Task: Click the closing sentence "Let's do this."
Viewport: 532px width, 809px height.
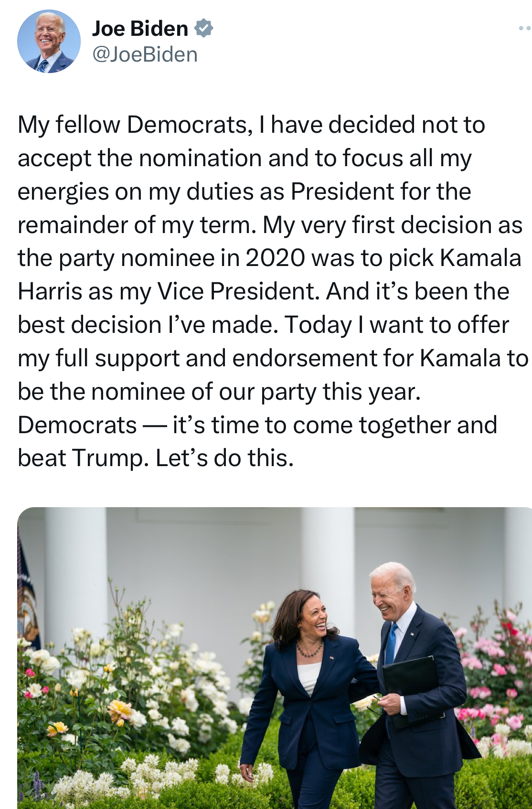Action: pos(224,458)
